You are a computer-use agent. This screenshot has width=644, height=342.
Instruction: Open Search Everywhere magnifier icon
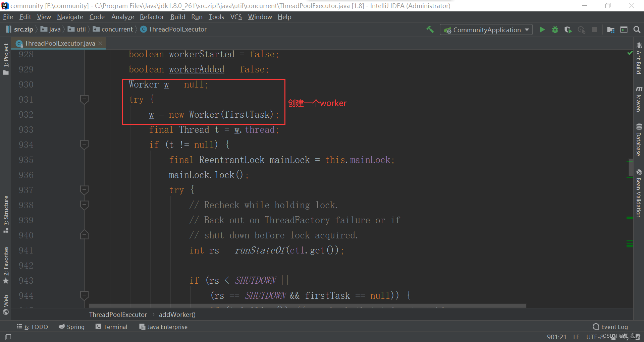pos(637,30)
